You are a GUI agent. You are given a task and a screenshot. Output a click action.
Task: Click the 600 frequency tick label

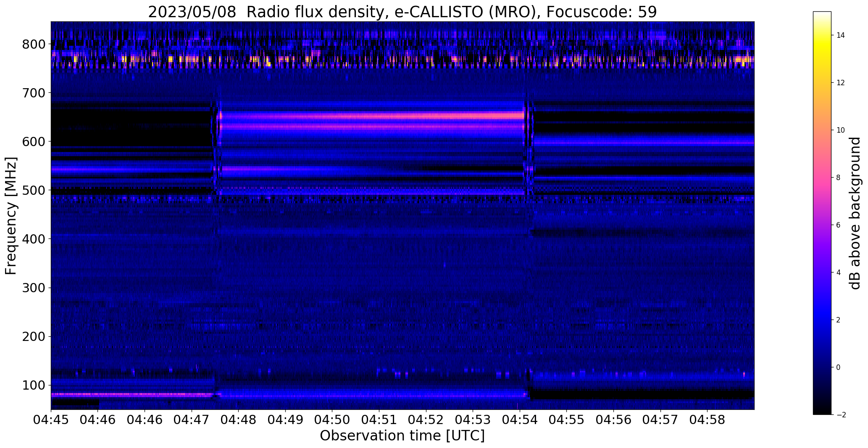point(34,141)
